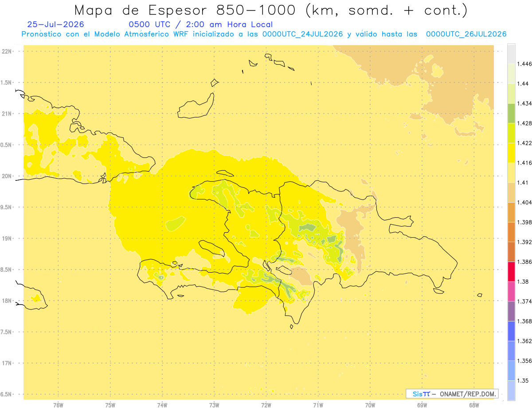Click the legend value '1.386'

524,262
